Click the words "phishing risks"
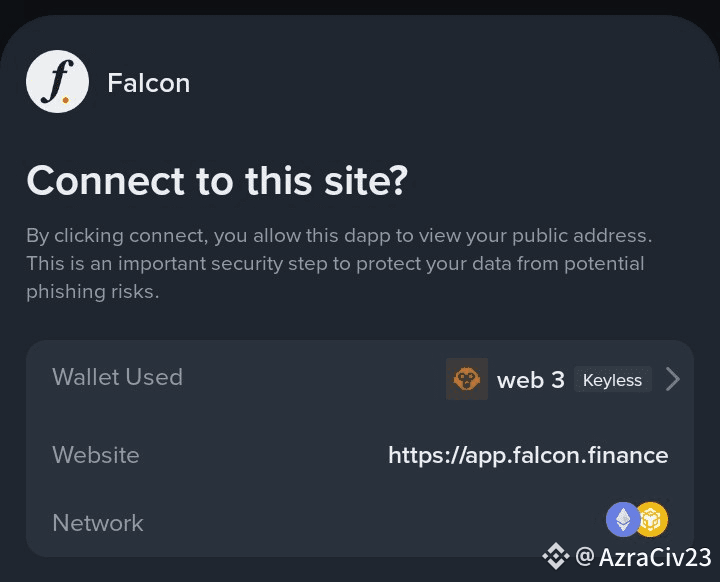720x582 pixels. coord(93,292)
